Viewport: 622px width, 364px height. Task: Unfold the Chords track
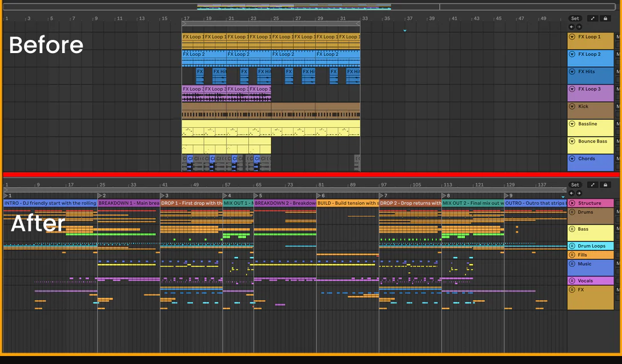[x=572, y=159]
